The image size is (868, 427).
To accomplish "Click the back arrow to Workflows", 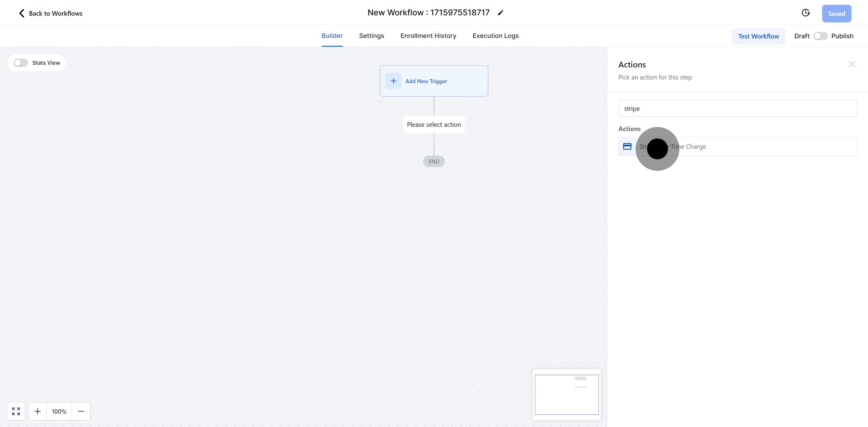I will point(22,14).
